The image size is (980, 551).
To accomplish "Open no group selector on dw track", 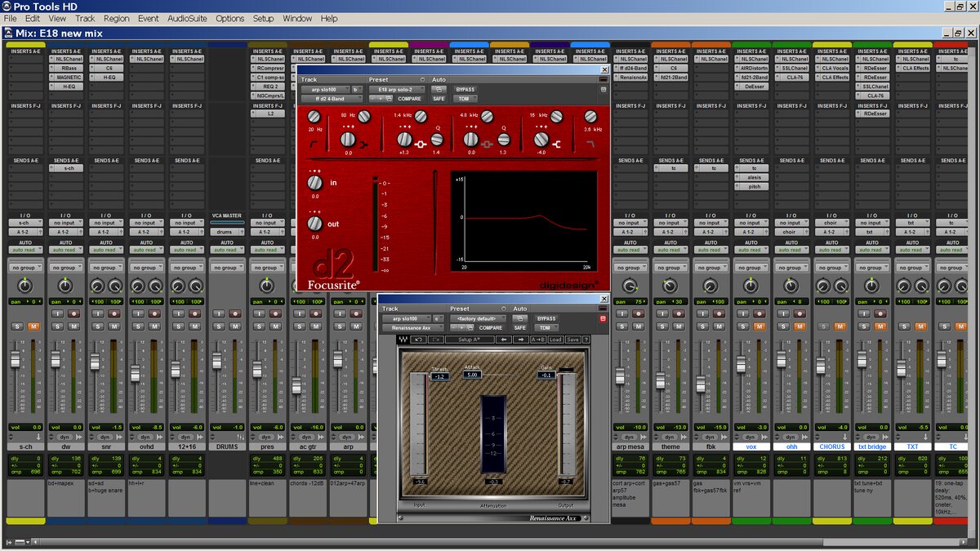I will [x=66, y=268].
